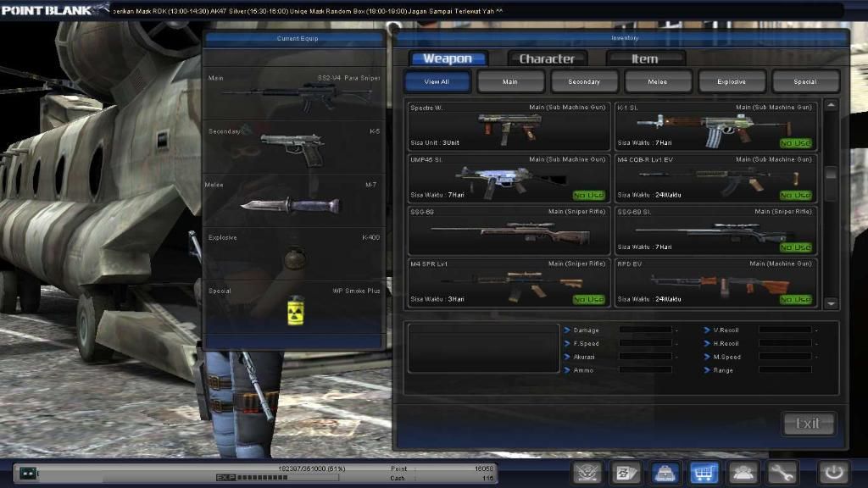The width and height of the screenshot is (868, 488).
Task: Click the Range stat bar
Action: (785, 369)
